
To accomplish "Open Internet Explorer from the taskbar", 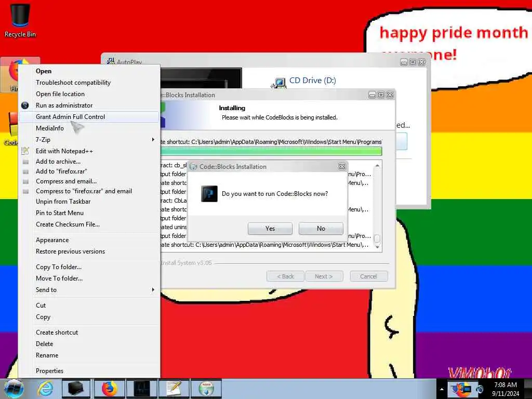I will (x=45, y=389).
